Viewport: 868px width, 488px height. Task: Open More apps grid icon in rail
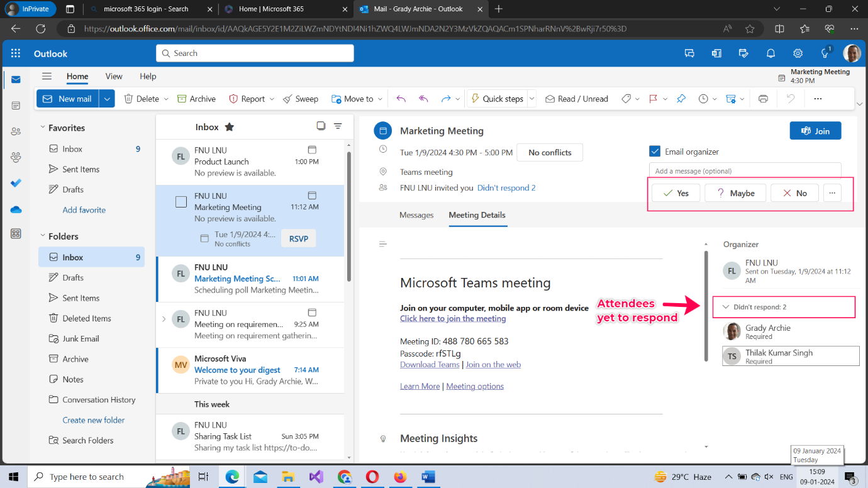(x=16, y=234)
